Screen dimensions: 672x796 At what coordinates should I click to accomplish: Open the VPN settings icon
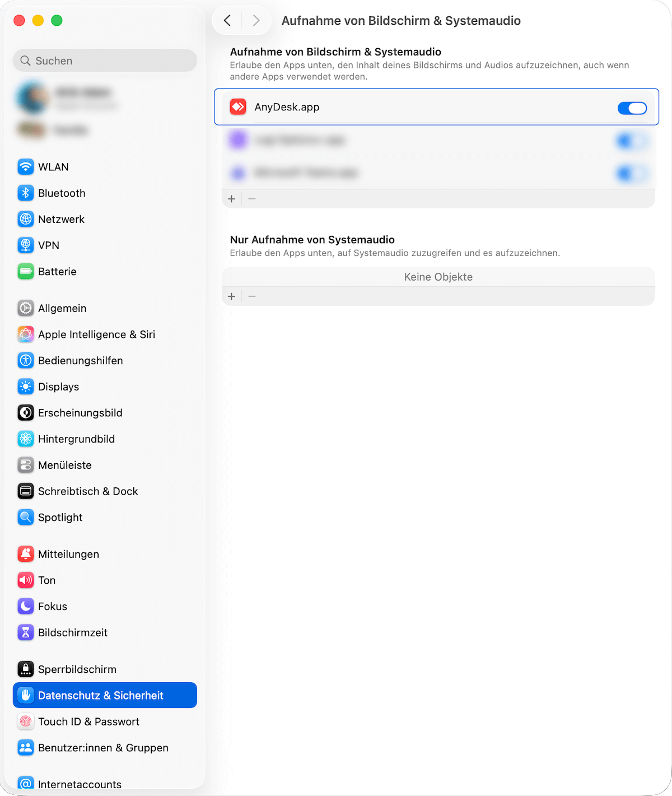(x=26, y=245)
